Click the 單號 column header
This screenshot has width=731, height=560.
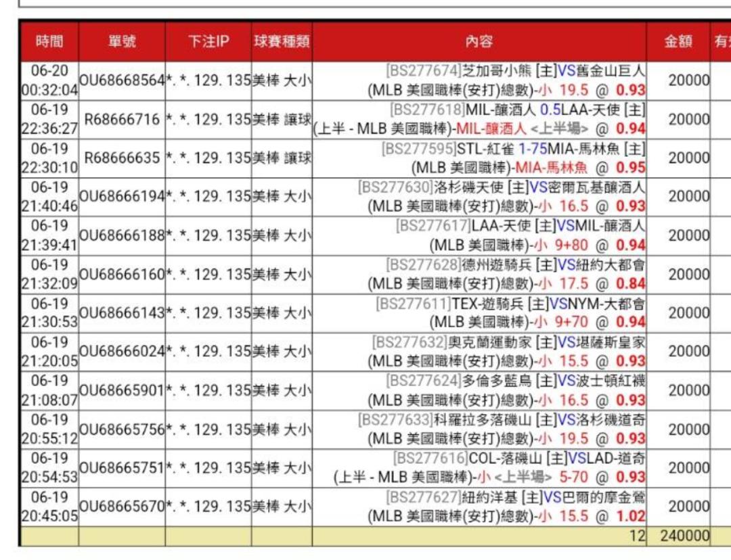point(122,41)
